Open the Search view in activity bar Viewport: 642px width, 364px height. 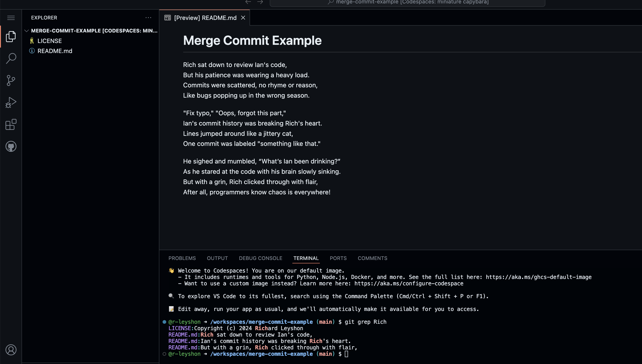pyautogui.click(x=11, y=58)
